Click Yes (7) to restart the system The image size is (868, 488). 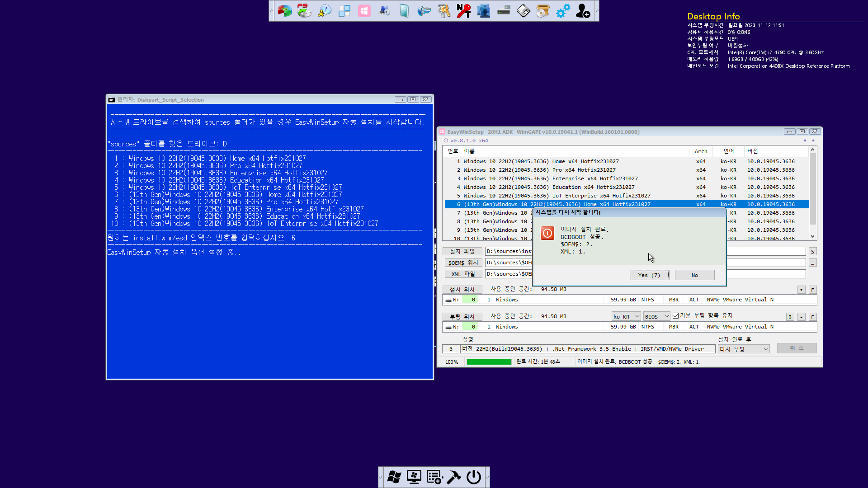(x=649, y=275)
